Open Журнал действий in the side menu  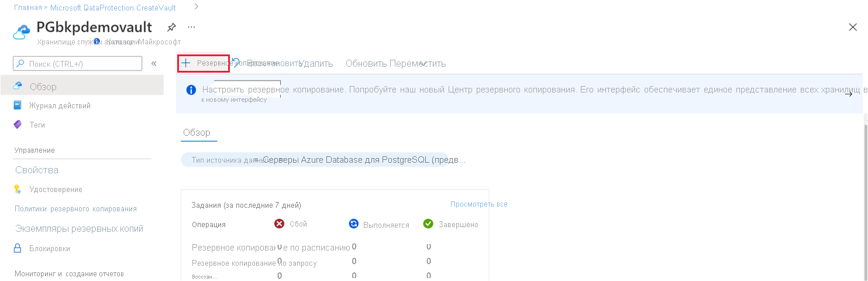point(60,105)
